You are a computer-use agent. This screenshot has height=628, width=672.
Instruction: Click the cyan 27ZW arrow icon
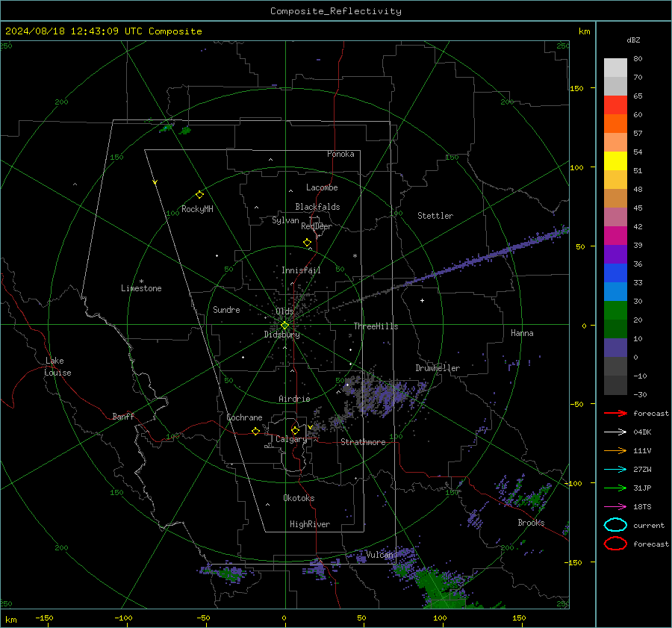coord(615,470)
